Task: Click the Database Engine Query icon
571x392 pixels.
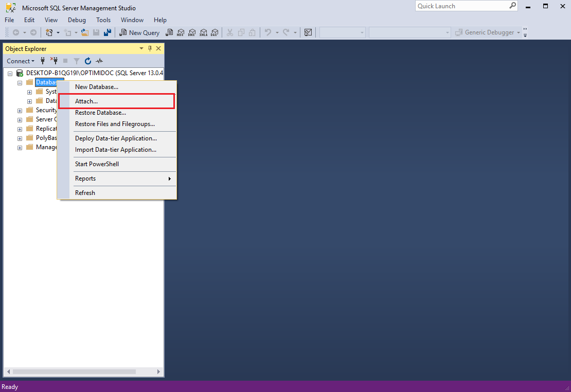Action: [x=169, y=32]
